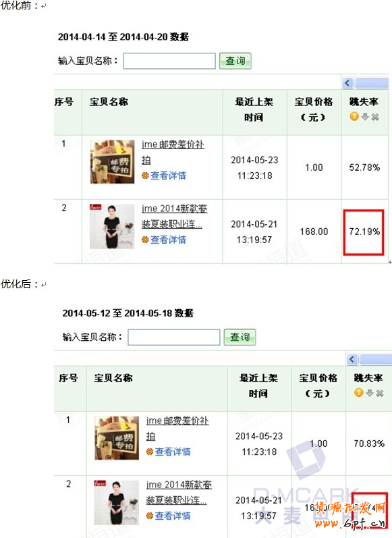Click the 跳失率 sort arrow icon in the 2014-05-12 table
Image resolution: width=392 pixels, height=538 pixels.
(369, 393)
